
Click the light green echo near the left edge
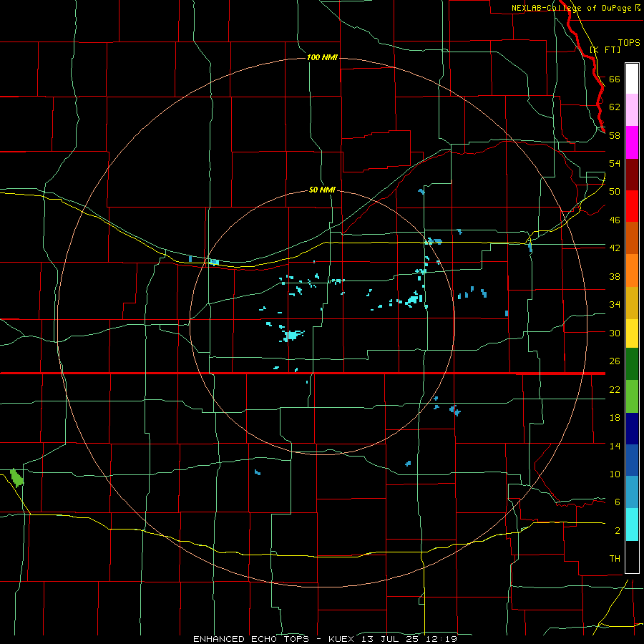coord(17,478)
